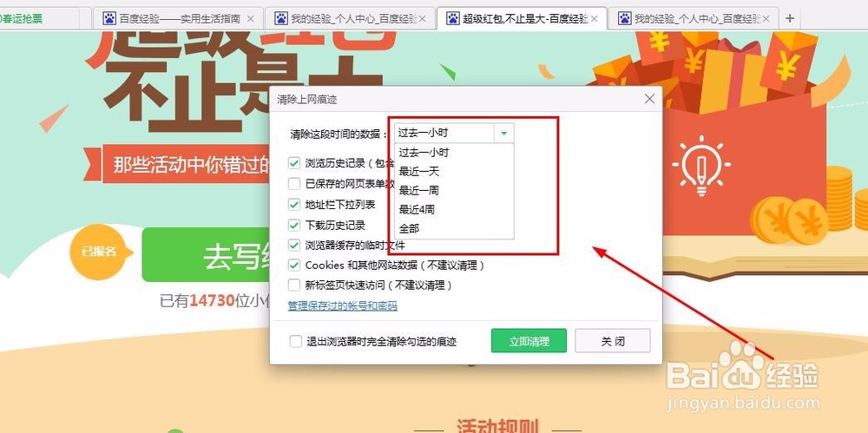868x433 pixels.
Task: Close the 清除上网痕迹 dialog with X
Action: coord(650,99)
